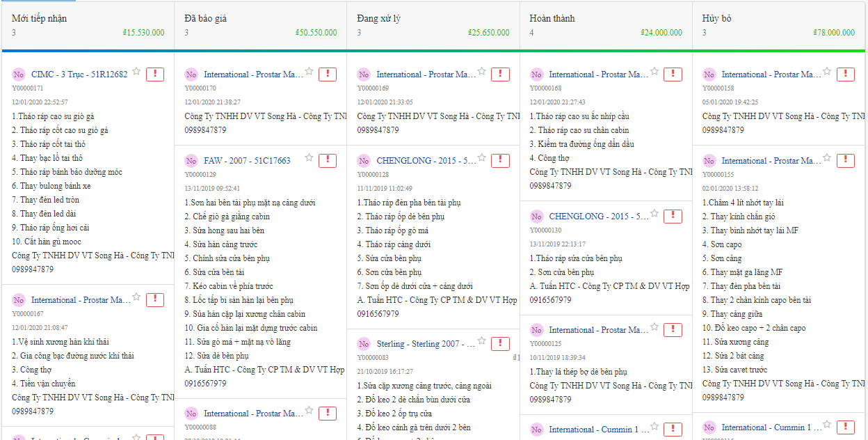Toggle the favorite star on card Y00000167
868x440 pixels.
click(136, 297)
